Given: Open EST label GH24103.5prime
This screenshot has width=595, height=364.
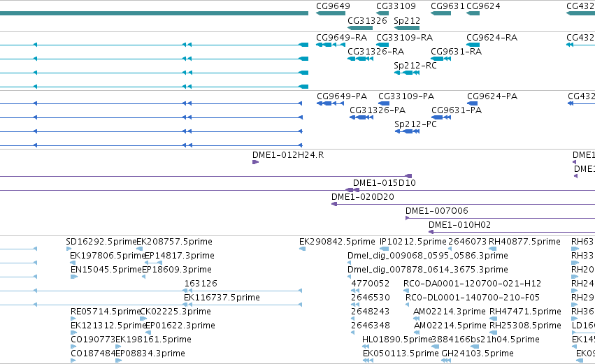Looking at the screenshot, I should coord(478,354).
